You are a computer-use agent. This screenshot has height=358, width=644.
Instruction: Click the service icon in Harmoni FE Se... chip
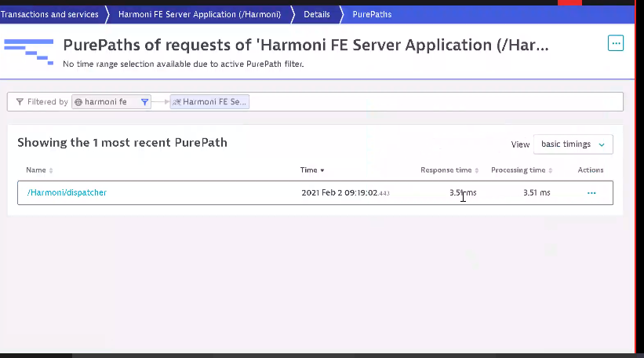point(177,102)
